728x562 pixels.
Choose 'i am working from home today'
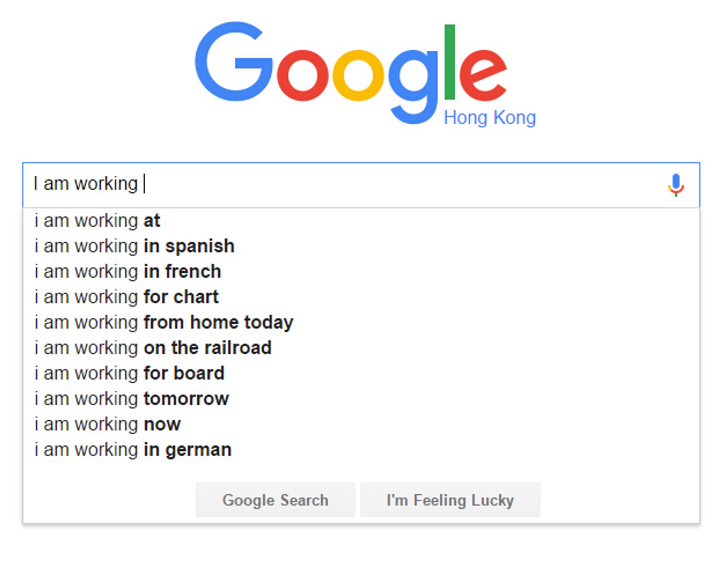[361, 323]
